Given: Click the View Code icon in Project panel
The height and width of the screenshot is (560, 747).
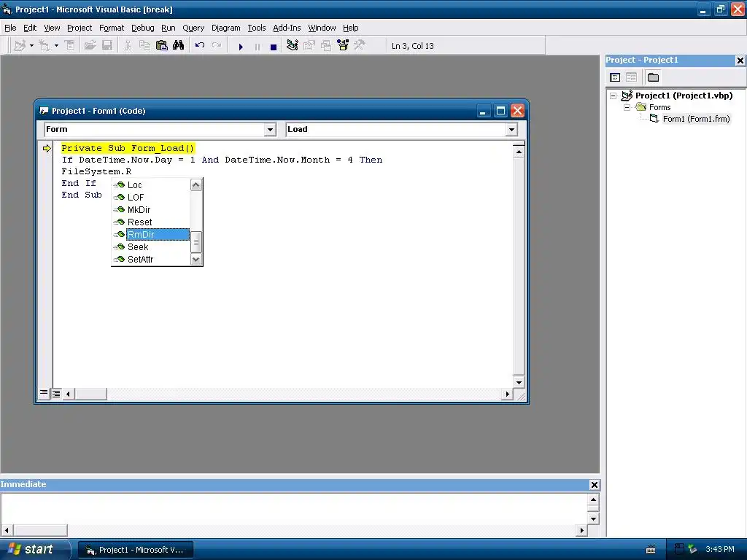Looking at the screenshot, I should click(x=615, y=77).
